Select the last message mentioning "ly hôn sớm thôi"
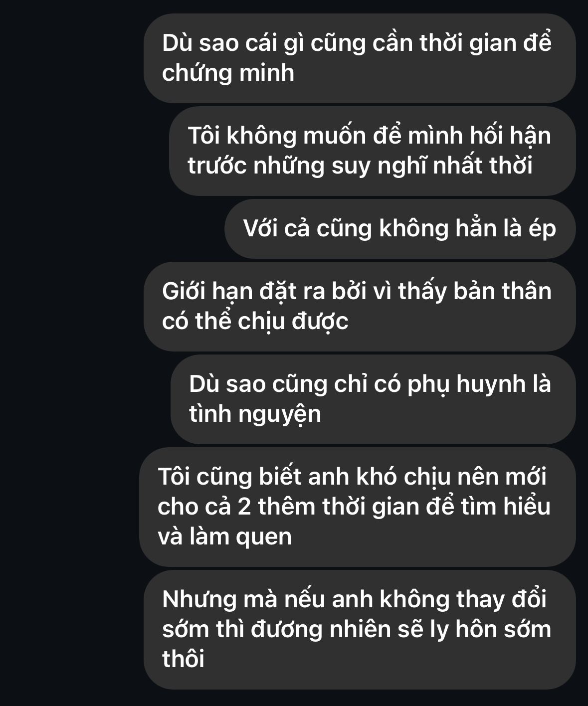 coord(360,629)
